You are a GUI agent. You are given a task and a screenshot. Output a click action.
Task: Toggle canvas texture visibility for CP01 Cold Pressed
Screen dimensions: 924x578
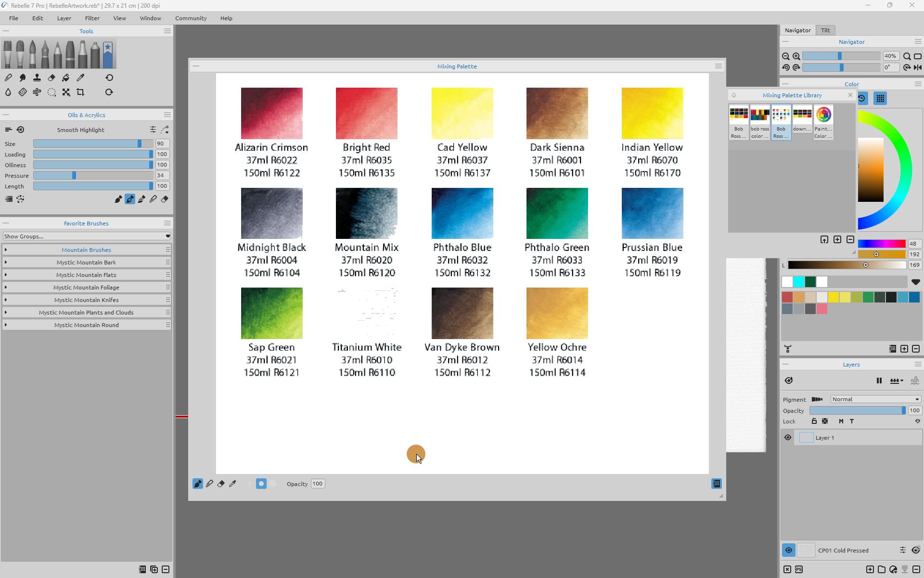pyautogui.click(x=788, y=550)
